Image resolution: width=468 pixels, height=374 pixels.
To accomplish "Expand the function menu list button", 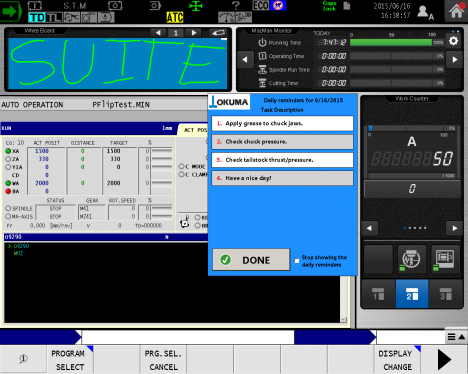I will click(456, 337).
